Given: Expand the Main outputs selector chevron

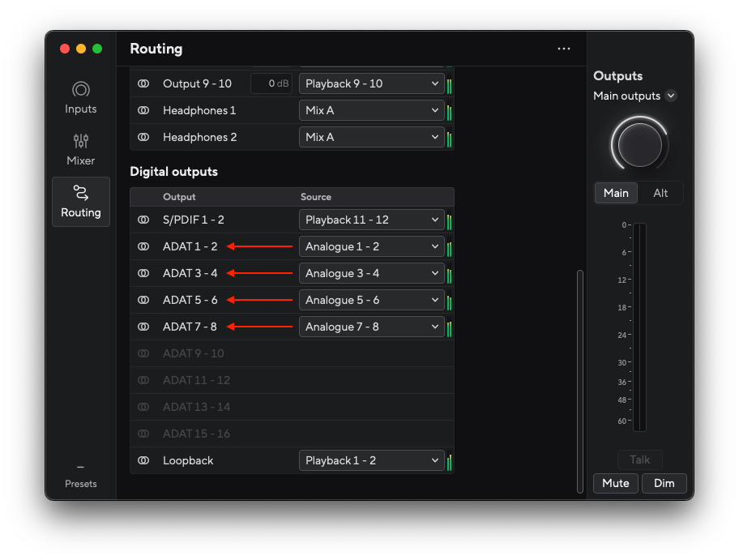Looking at the screenshot, I should pyautogui.click(x=671, y=96).
